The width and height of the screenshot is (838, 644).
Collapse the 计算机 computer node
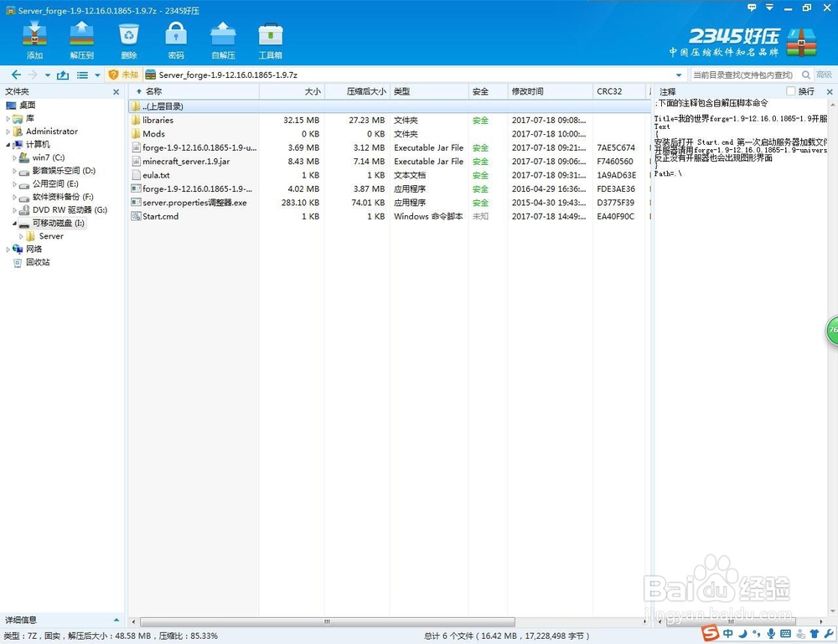pos(8,145)
